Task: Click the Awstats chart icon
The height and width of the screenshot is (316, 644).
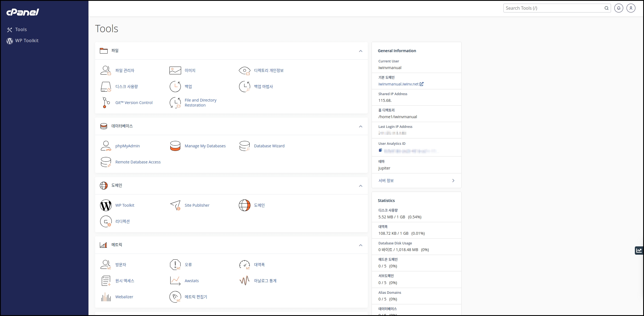Action: tap(175, 281)
